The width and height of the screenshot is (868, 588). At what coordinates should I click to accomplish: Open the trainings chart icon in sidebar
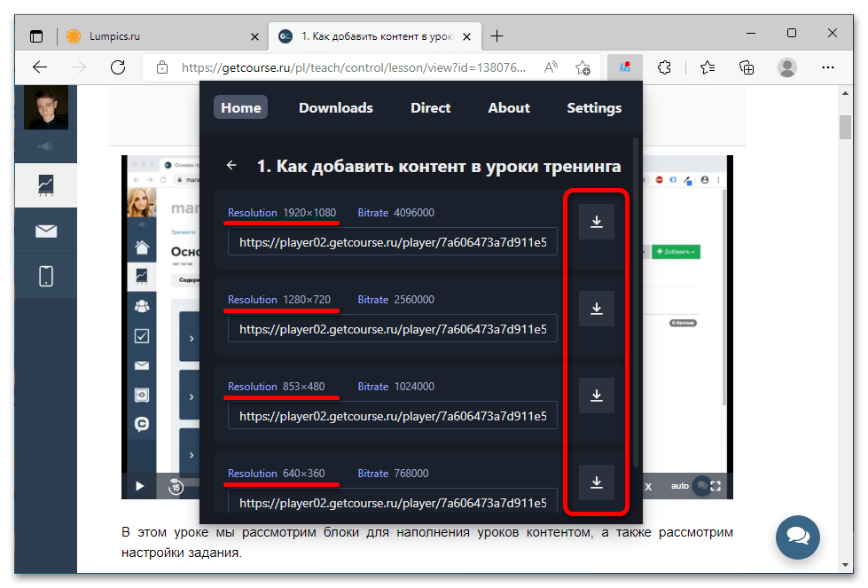pos(46,185)
